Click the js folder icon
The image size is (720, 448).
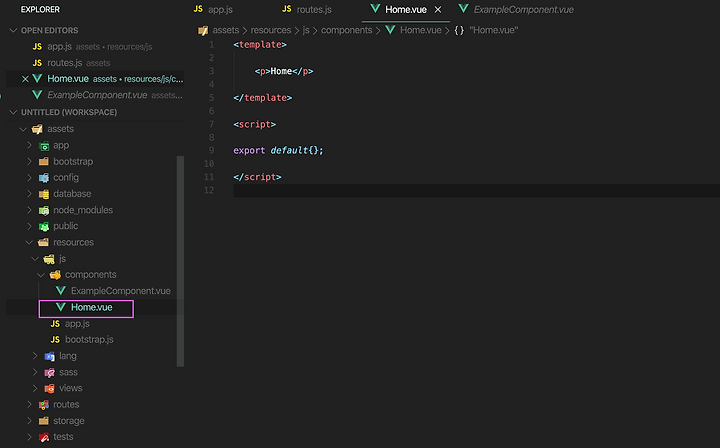49,259
